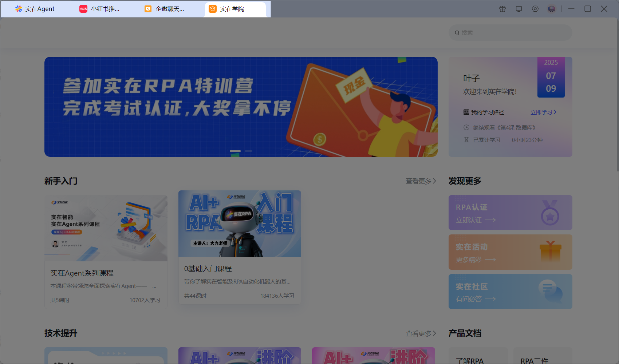This screenshot has width=619, height=364.
Task: Select the 实在学院 tab
Action: tap(236, 9)
